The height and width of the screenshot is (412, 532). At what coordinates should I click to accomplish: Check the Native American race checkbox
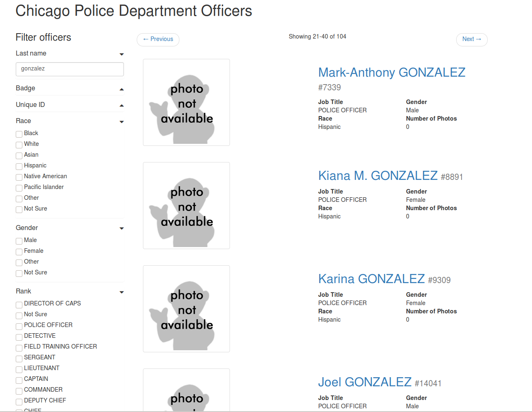[x=19, y=177]
